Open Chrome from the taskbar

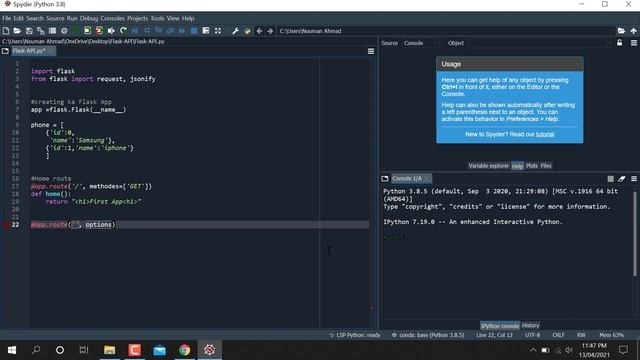[x=184, y=350]
